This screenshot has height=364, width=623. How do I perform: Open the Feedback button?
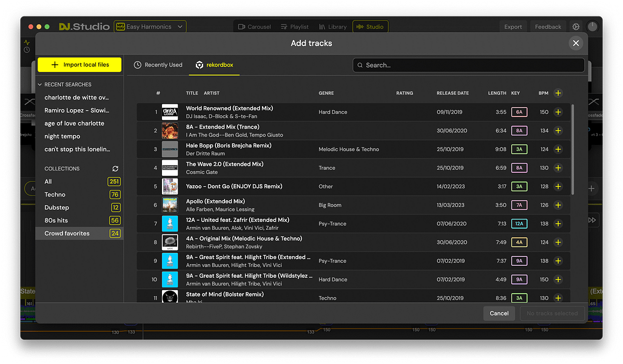coord(548,27)
